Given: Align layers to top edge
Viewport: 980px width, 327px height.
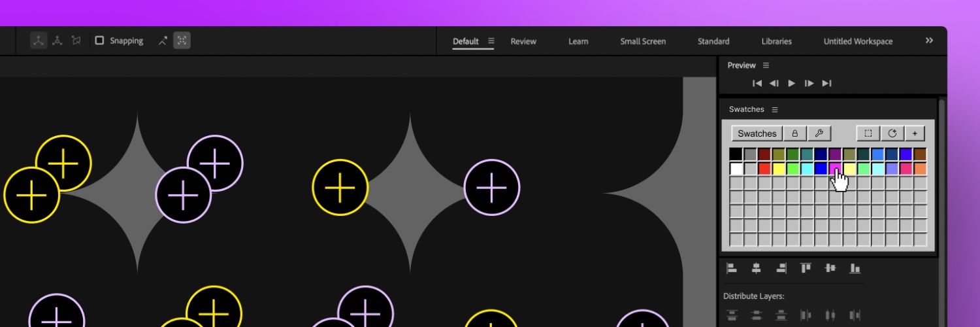Looking at the screenshot, I should coord(806,268).
